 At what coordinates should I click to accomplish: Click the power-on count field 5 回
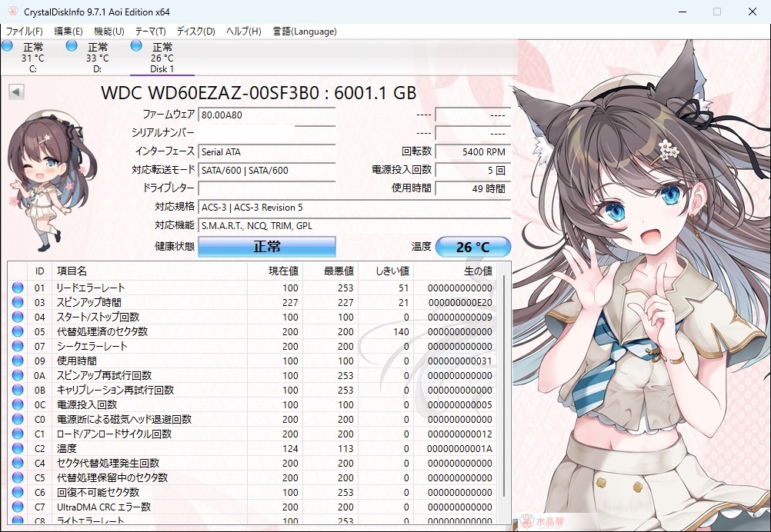pos(473,171)
